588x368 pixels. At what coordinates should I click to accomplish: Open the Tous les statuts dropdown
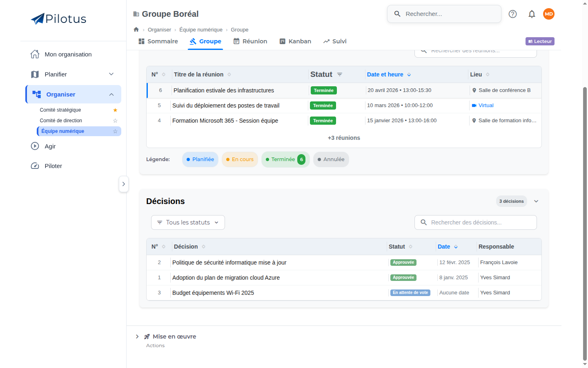[x=188, y=222]
